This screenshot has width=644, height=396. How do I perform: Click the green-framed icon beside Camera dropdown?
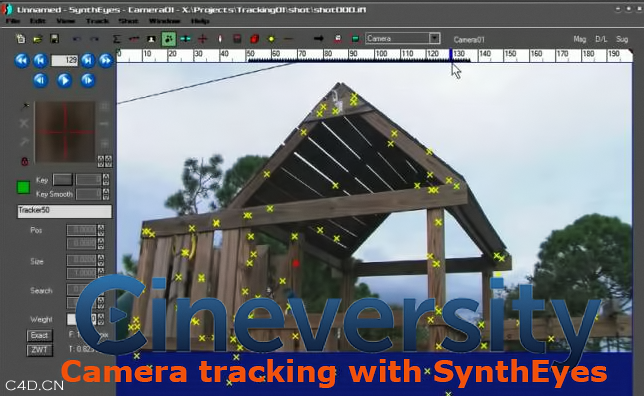click(356, 39)
